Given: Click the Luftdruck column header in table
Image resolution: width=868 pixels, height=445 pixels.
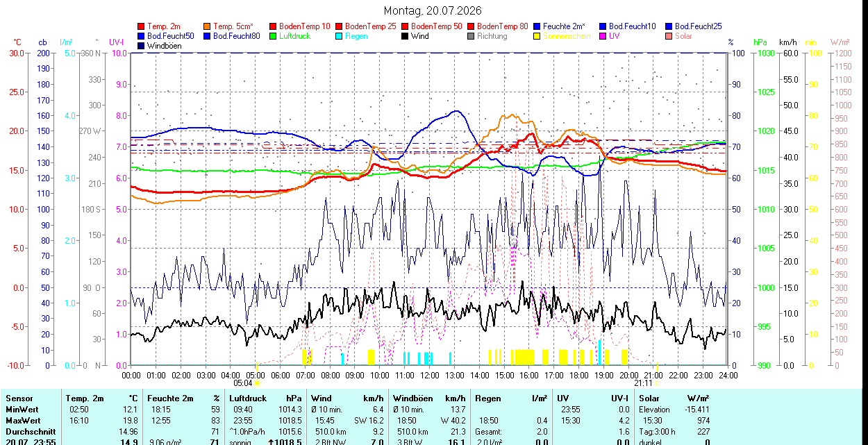Looking at the screenshot, I should tap(248, 398).
